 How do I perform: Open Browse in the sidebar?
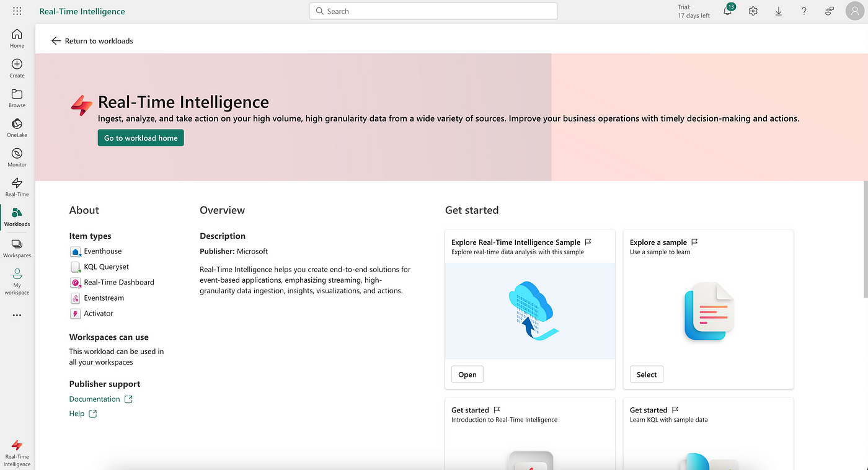17,97
